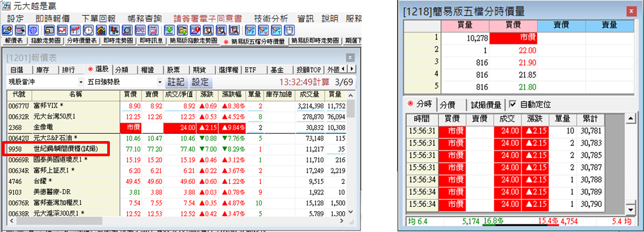Image resolution: width=644 pixels, height=232 pixels.
Task: Select the 美德醫療-DR row
Action: click(x=177, y=192)
